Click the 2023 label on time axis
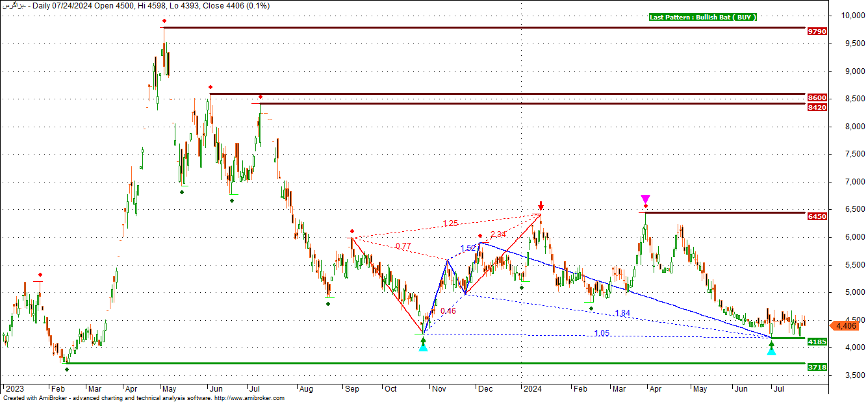The width and height of the screenshot is (868, 402). click(15, 388)
